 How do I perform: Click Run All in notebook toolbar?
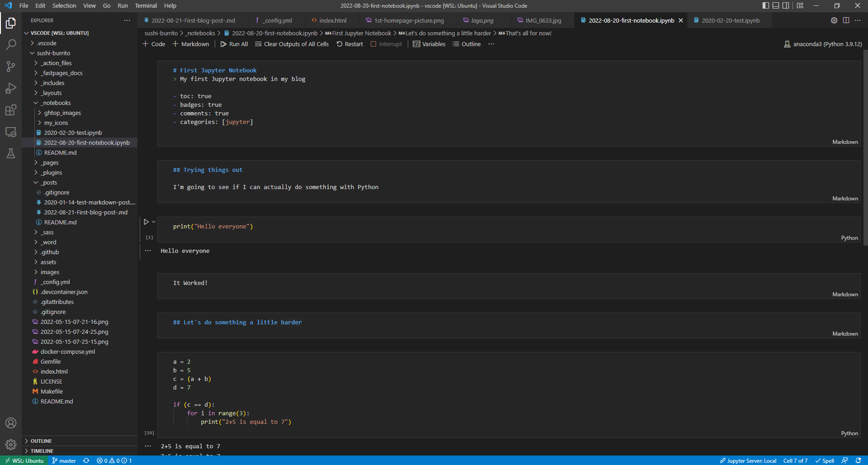[x=234, y=44]
